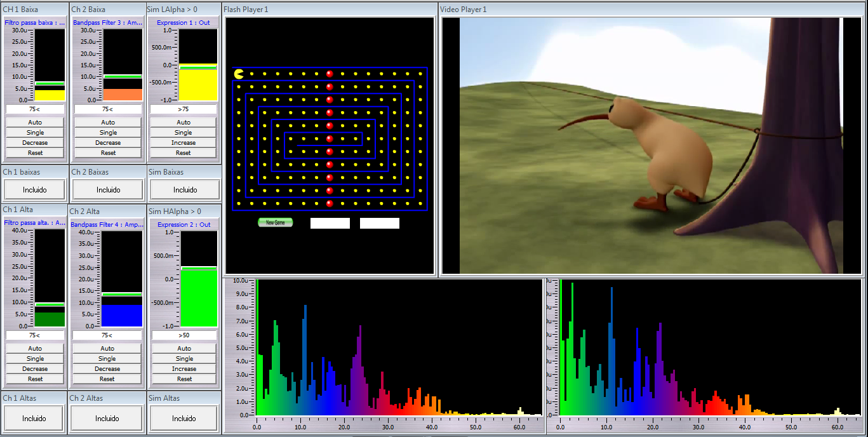Toggle Incluido under Sim Baixas

185,189
